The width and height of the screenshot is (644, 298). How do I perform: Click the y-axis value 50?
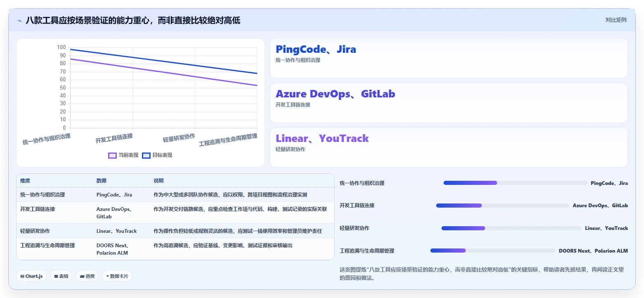point(63,88)
